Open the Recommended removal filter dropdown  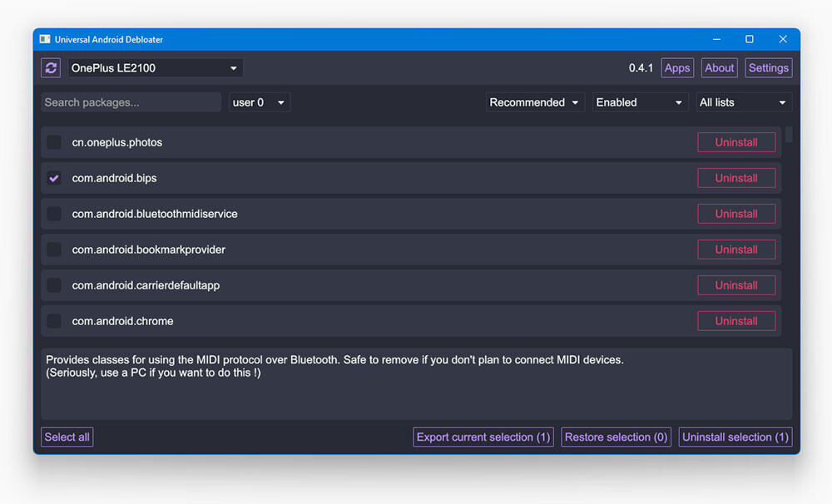[535, 102]
